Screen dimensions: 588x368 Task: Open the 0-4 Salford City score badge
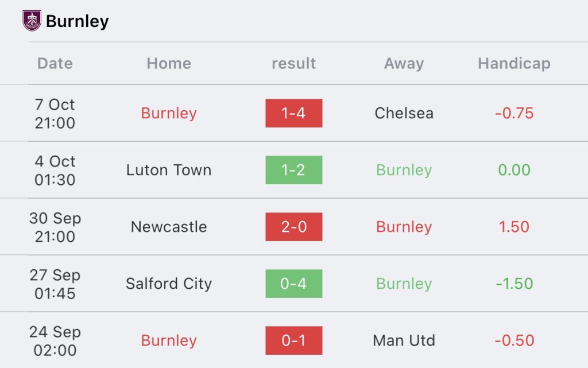tap(293, 284)
